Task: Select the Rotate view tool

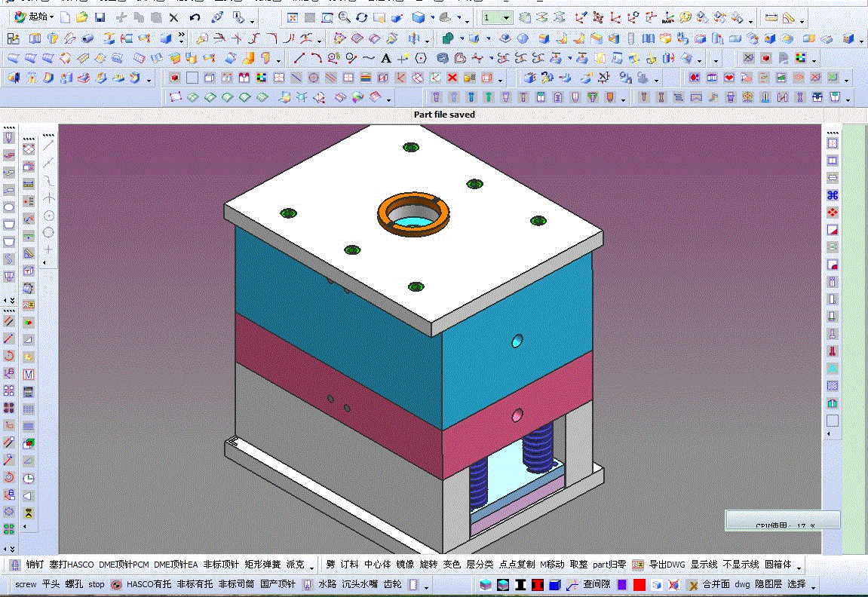Action: pos(362,17)
